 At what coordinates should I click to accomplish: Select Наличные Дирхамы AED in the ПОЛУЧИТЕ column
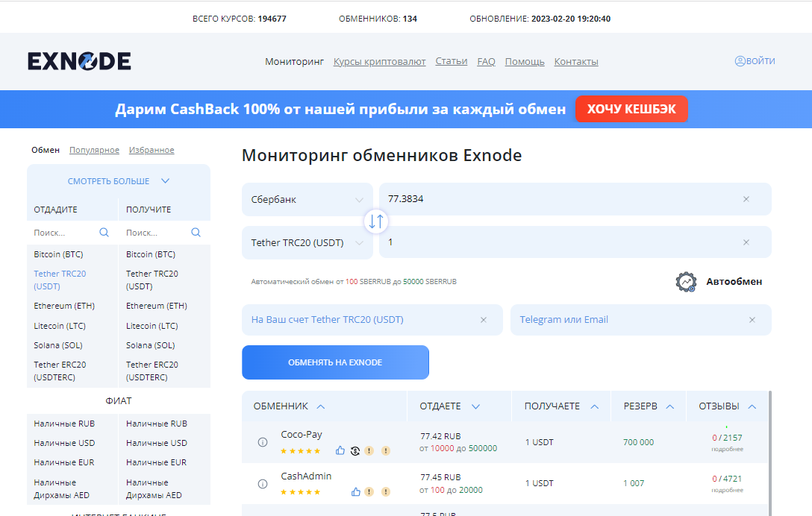click(x=154, y=488)
